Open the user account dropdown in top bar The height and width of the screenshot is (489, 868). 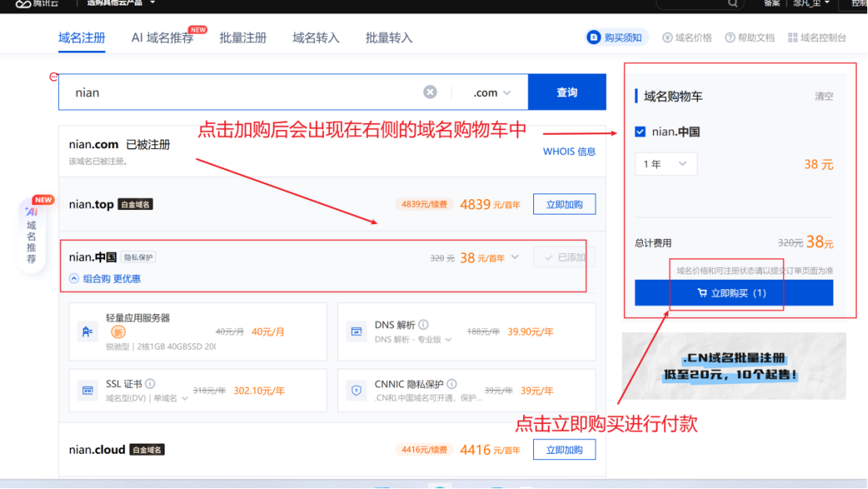(x=811, y=3)
